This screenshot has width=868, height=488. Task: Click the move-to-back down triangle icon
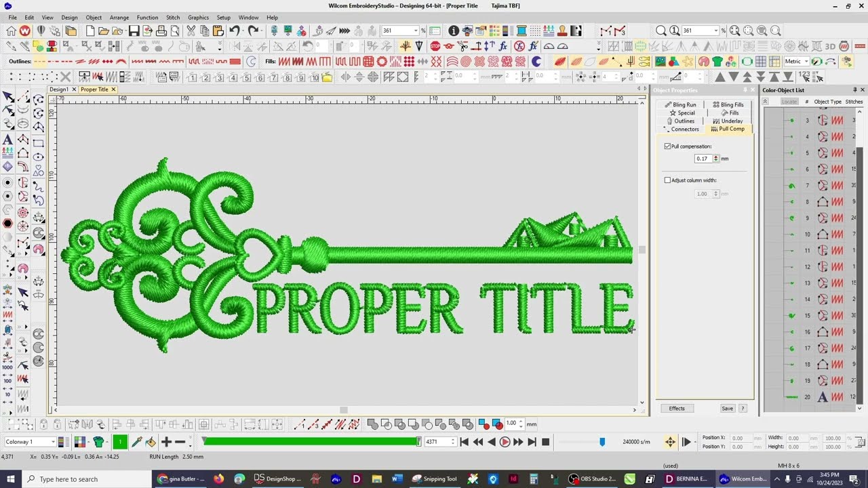[788, 77]
